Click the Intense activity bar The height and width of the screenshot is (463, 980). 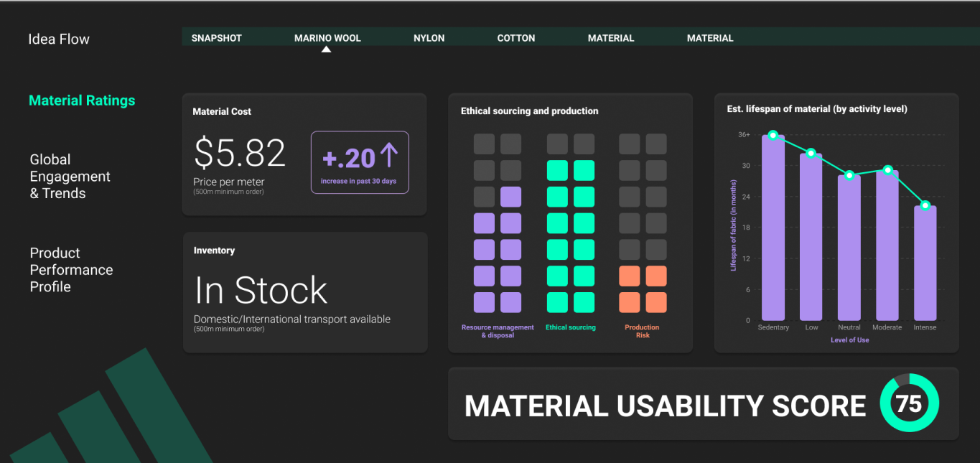click(925, 263)
